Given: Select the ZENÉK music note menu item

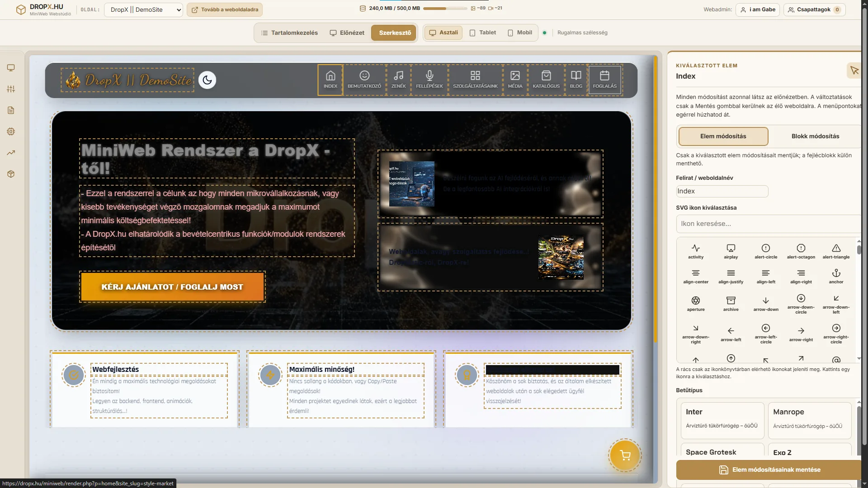Looking at the screenshot, I should click(399, 80).
